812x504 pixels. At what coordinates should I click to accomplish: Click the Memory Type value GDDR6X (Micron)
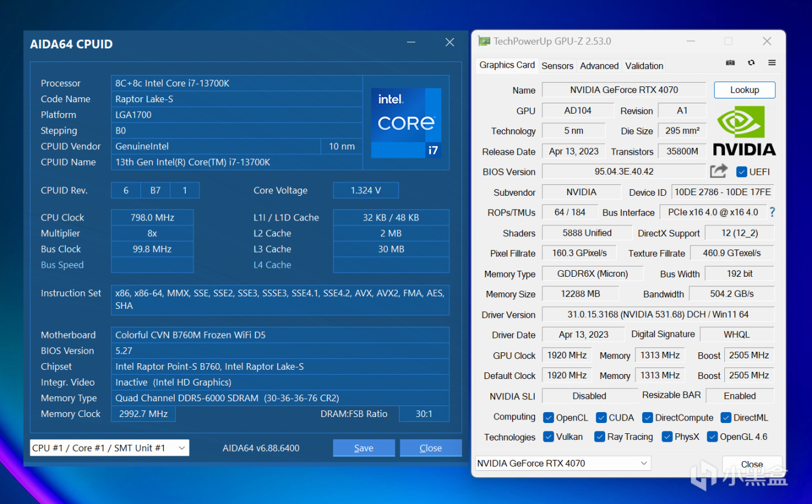point(592,274)
